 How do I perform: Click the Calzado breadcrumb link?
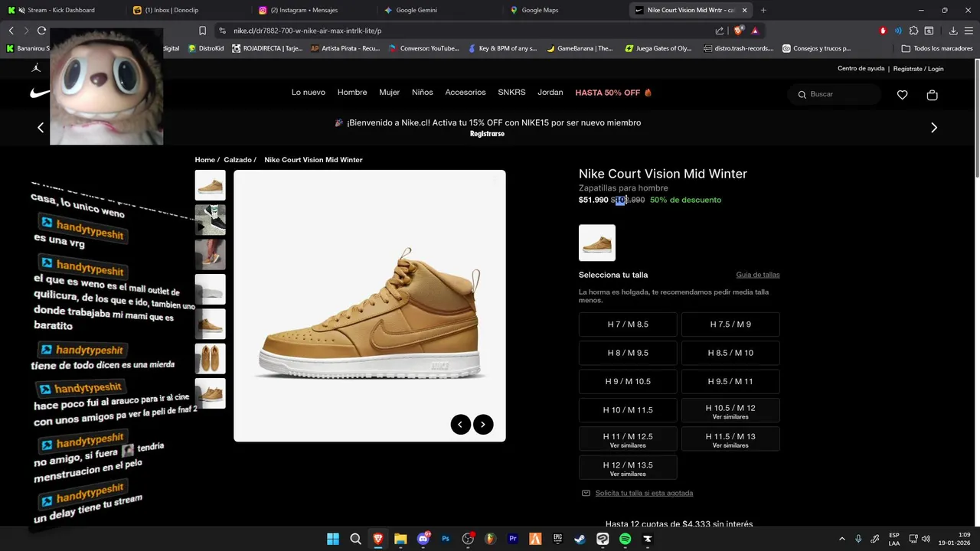(237, 160)
